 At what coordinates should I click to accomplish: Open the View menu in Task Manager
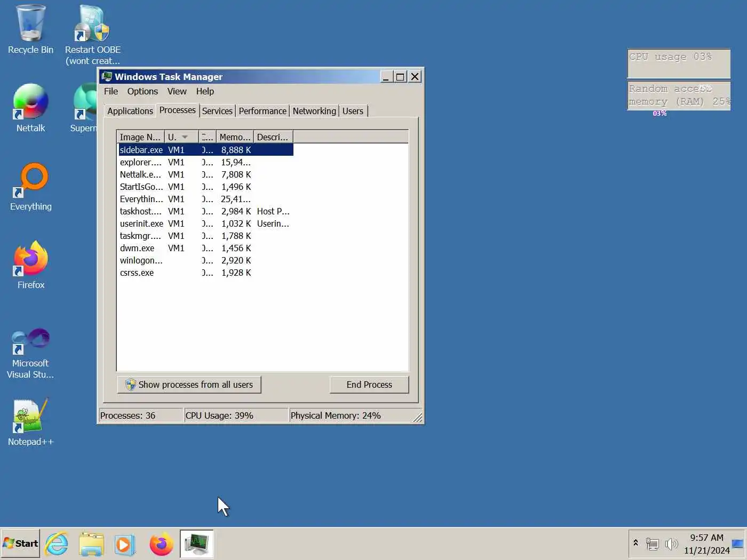tap(177, 91)
